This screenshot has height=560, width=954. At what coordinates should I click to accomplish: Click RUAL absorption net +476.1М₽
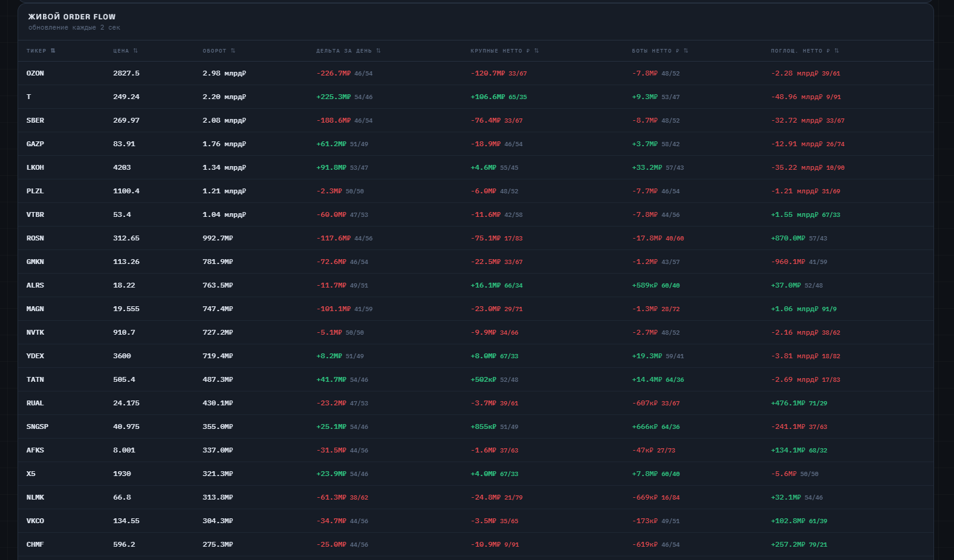788,403
